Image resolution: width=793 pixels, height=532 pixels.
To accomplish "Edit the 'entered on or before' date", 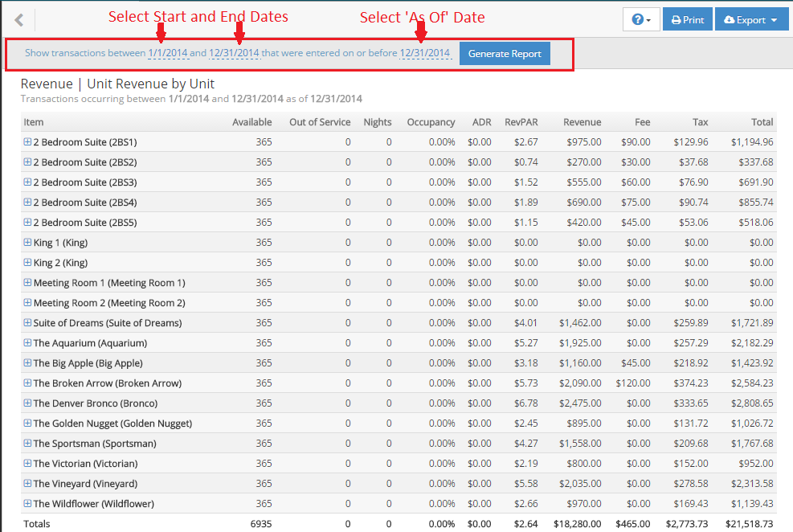I will [x=425, y=54].
